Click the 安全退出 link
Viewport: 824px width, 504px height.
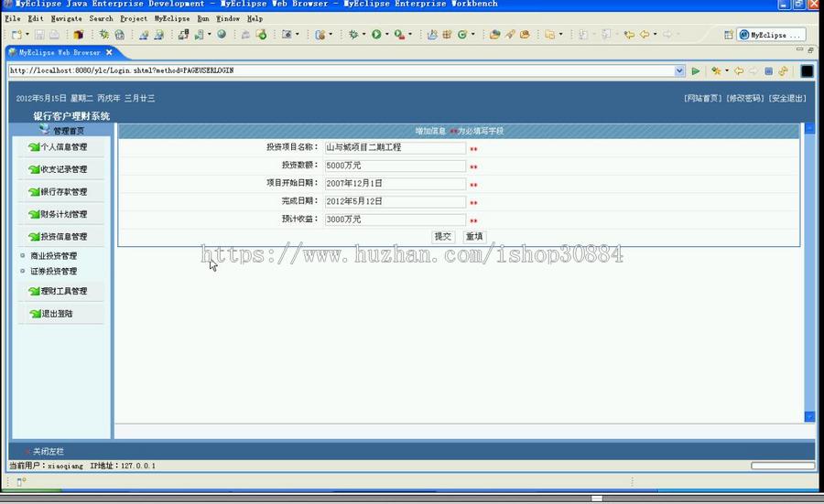(787, 98)
